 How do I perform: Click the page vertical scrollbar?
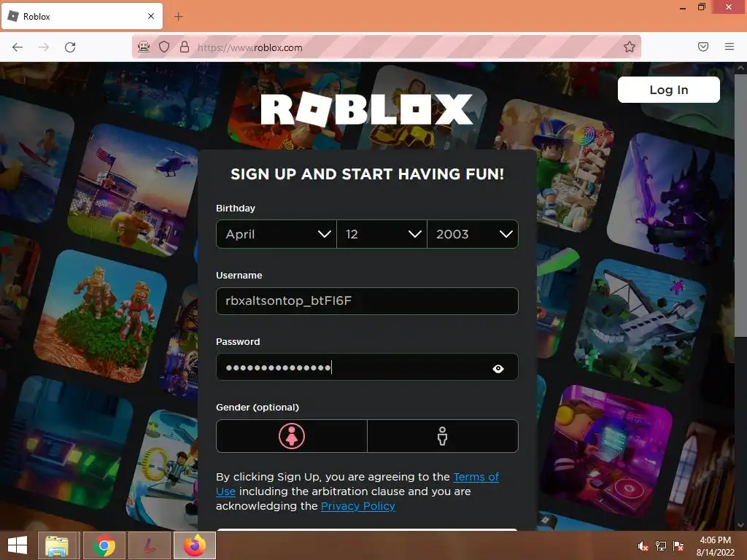pos(740,205)
